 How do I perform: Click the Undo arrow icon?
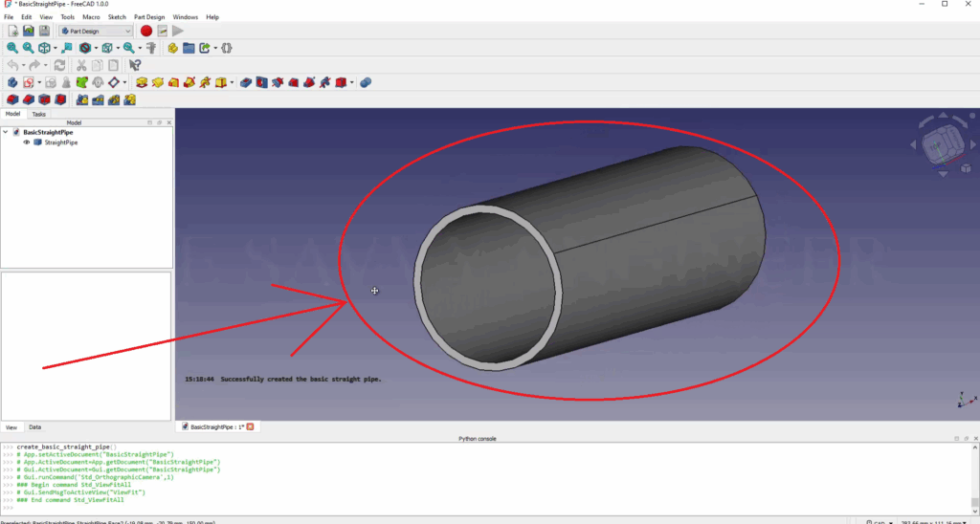pos(12,65)
